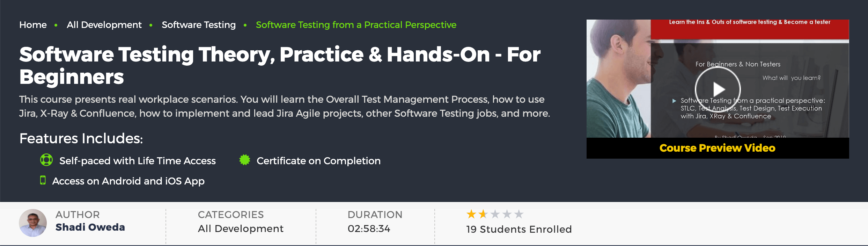Screen dimensions: 868x246
Task: Click the 19 Students Enrolled text
Action: (519, 229)
